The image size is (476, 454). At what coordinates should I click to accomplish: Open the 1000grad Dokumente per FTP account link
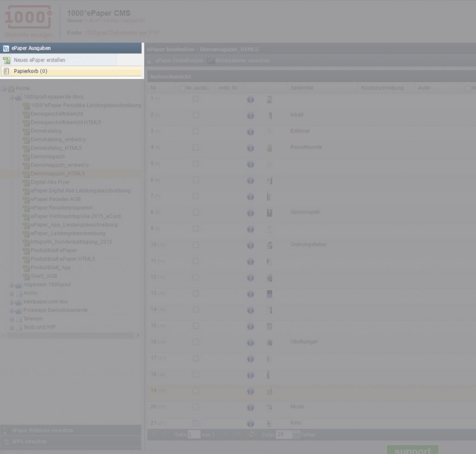122,33
